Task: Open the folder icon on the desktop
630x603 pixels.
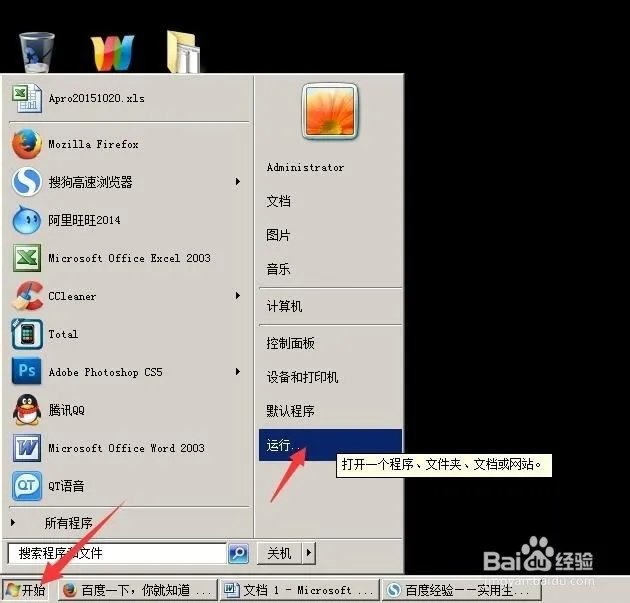Action: point(183,52)
